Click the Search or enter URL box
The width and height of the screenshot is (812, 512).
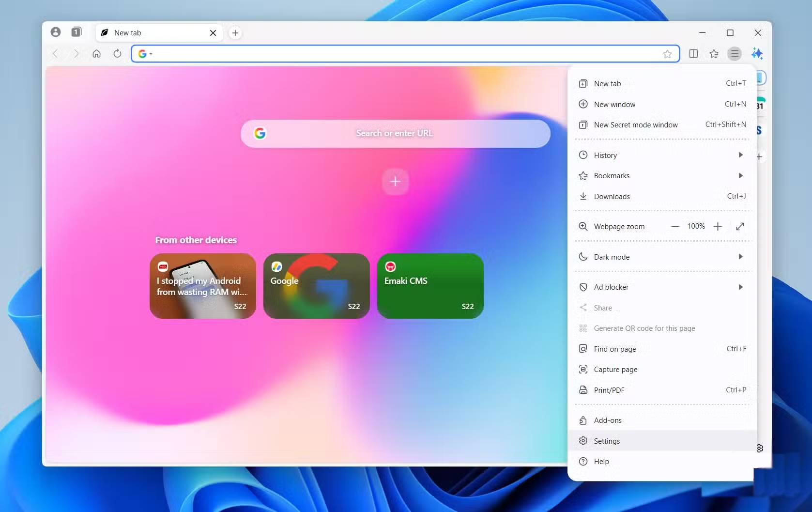click(396, 133)
